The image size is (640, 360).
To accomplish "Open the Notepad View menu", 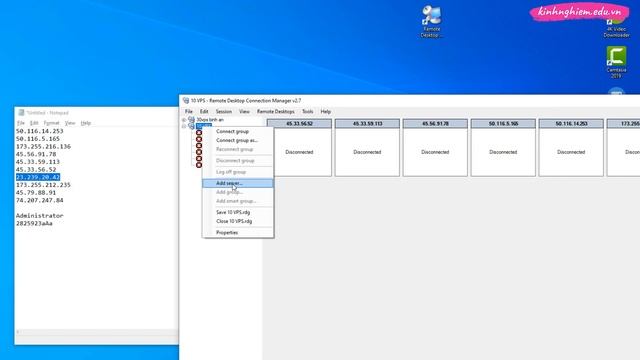I will click(70, 123).
